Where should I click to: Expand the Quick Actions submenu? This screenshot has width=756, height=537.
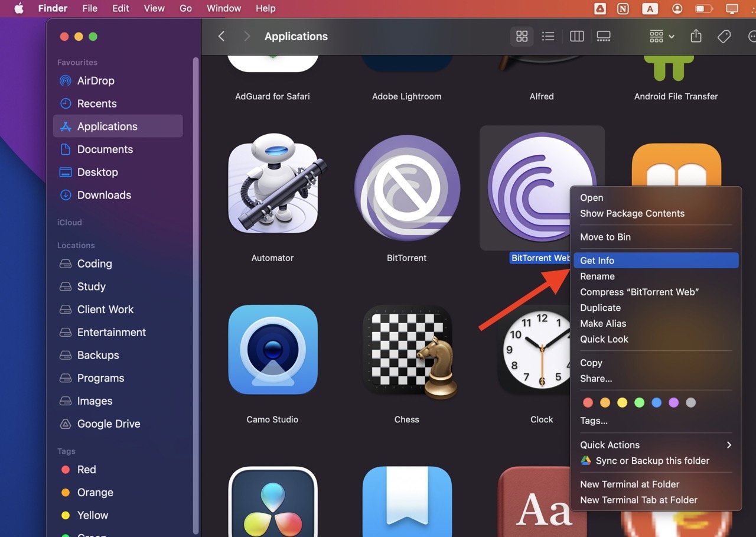[x=656, y=445]
